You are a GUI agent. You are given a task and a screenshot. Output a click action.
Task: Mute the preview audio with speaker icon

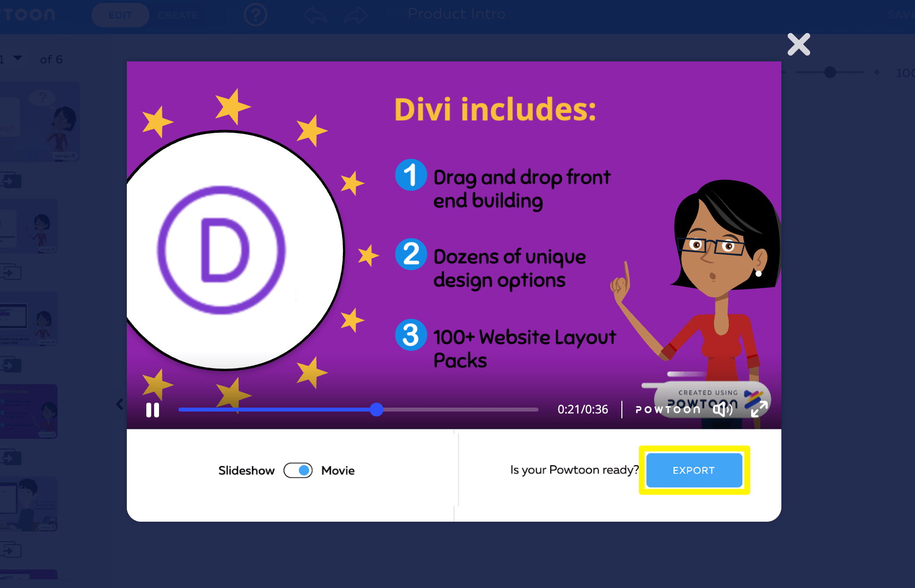pyautogui.click(x=722, y=410)
